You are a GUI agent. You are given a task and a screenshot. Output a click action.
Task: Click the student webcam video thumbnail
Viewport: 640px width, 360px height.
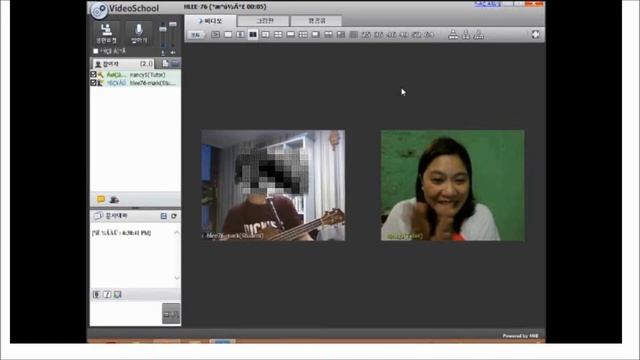tap(273, 185)
